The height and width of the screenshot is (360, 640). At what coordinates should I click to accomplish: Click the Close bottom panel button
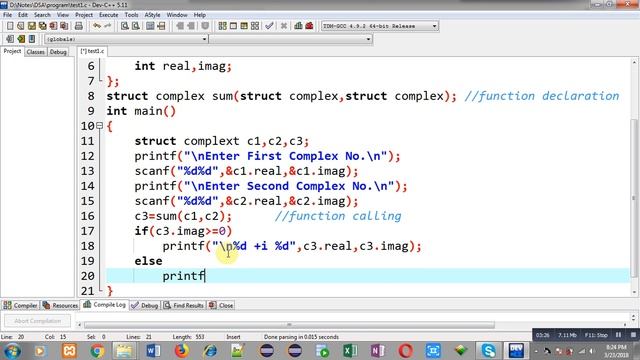[x=221, y=305]
